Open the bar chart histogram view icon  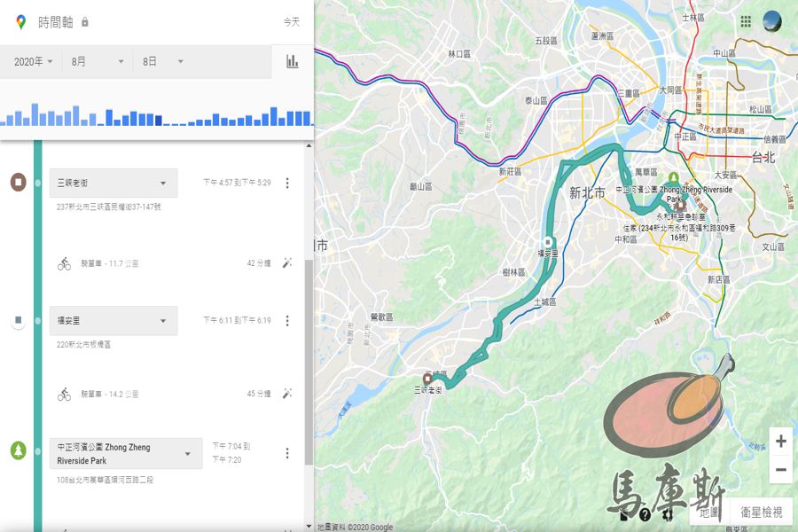pos(293,62)
